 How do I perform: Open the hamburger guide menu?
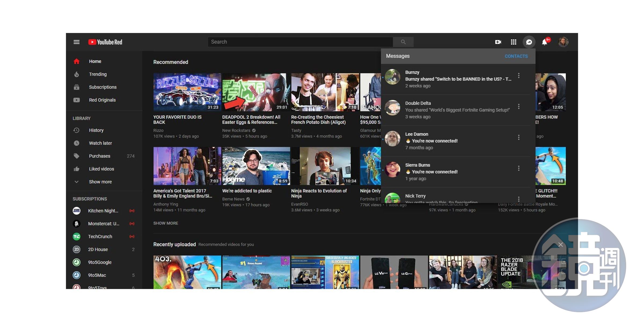[76, 42]
